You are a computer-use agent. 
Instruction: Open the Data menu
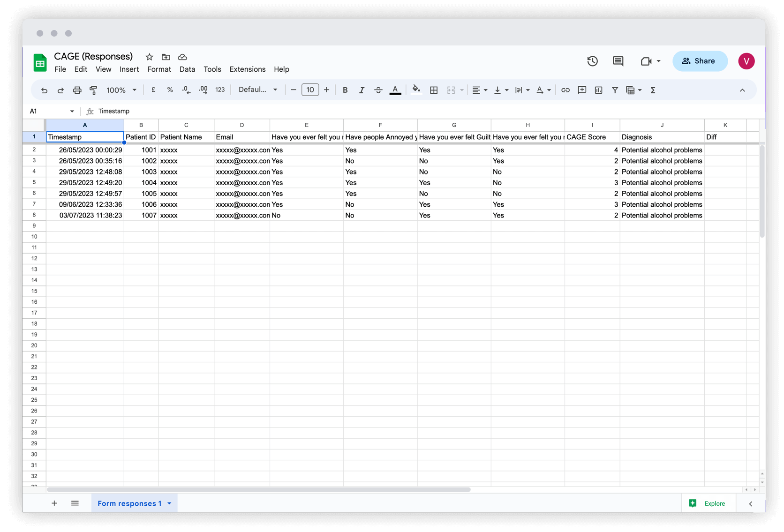click(187, 69)
